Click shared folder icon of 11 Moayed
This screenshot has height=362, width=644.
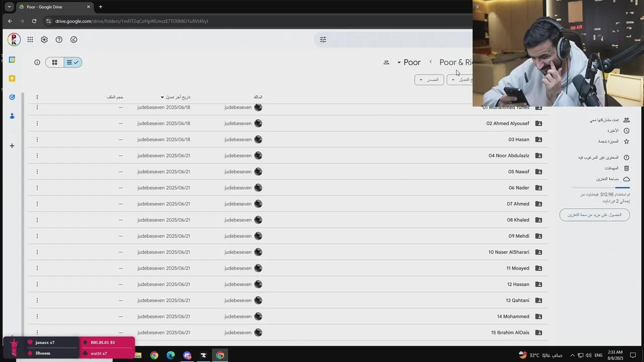pos(538,268)
